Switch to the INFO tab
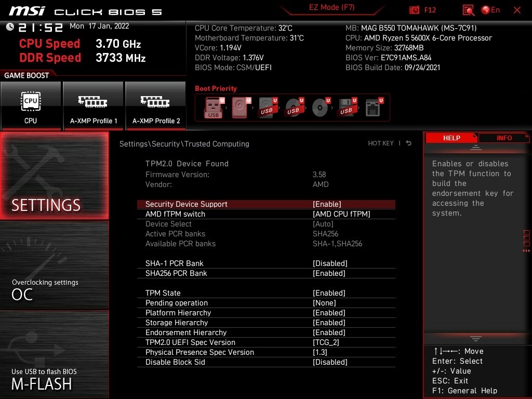 coord(503,137)
